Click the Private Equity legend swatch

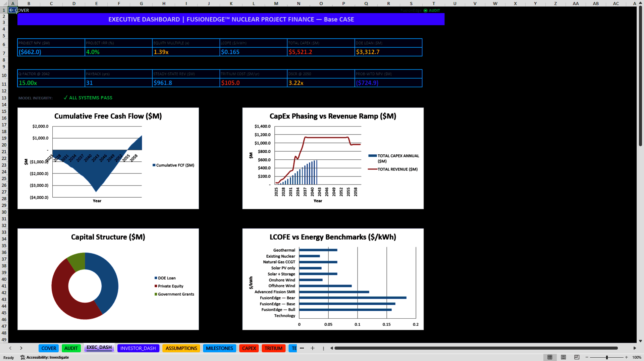tap(156, 286)
